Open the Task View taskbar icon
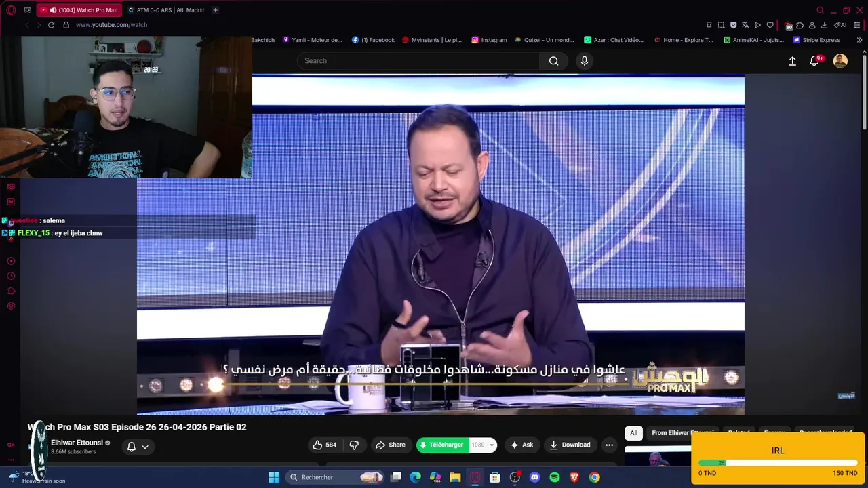 point(396,477)
